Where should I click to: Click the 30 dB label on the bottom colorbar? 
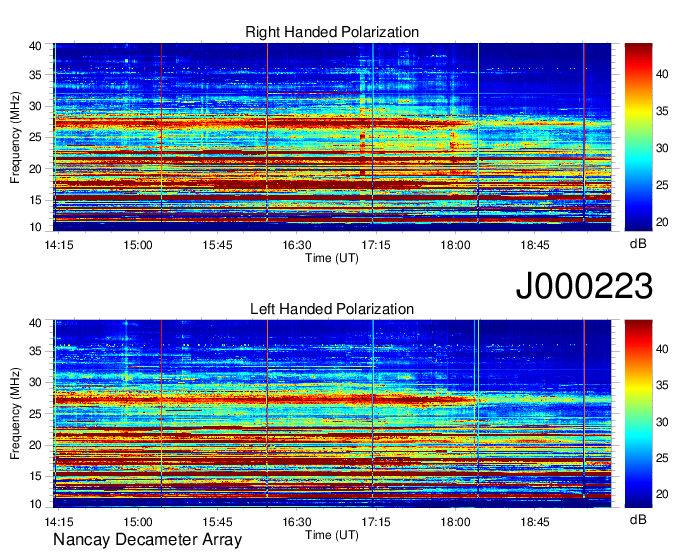(x=662, y=422)
